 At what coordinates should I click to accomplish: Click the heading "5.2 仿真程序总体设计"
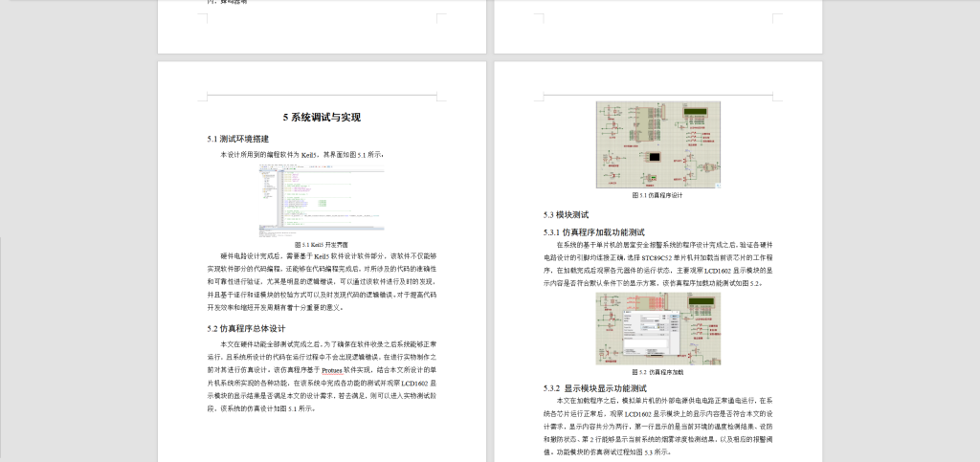click(246, 328)
